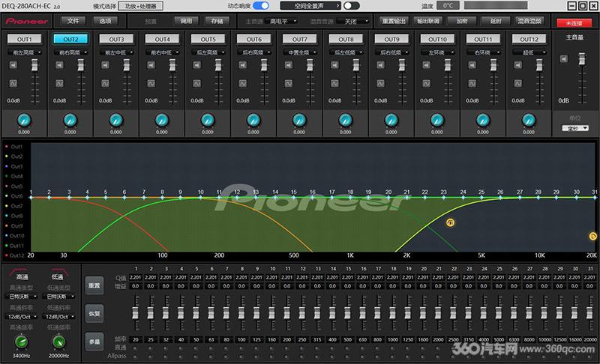
Task: Click the OUT1 volume fader handle
Action: point(34,65)
